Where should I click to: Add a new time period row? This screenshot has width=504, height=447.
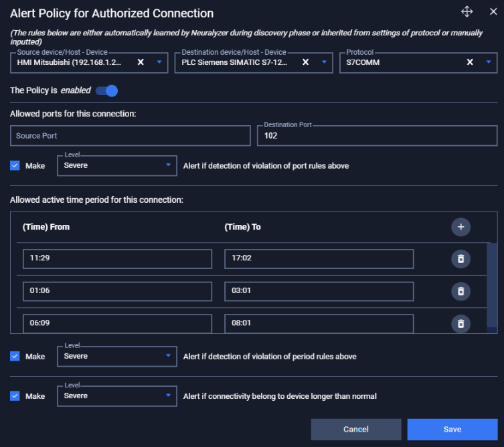click(x=460, y=227)
